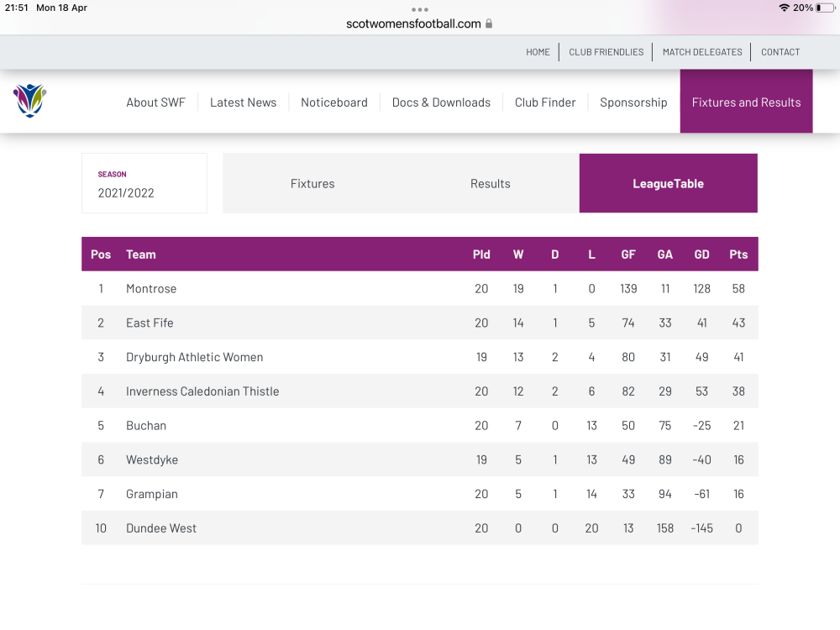The image size is (840, 630).
Task: Select the Grampian team name
Action: pos(151,495)
